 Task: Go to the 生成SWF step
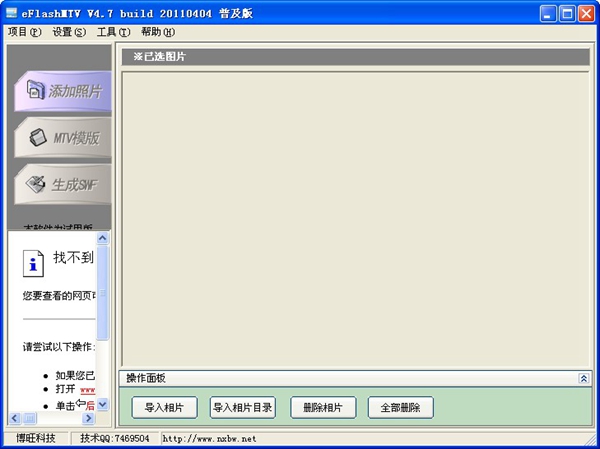click(x=62, y=184)
